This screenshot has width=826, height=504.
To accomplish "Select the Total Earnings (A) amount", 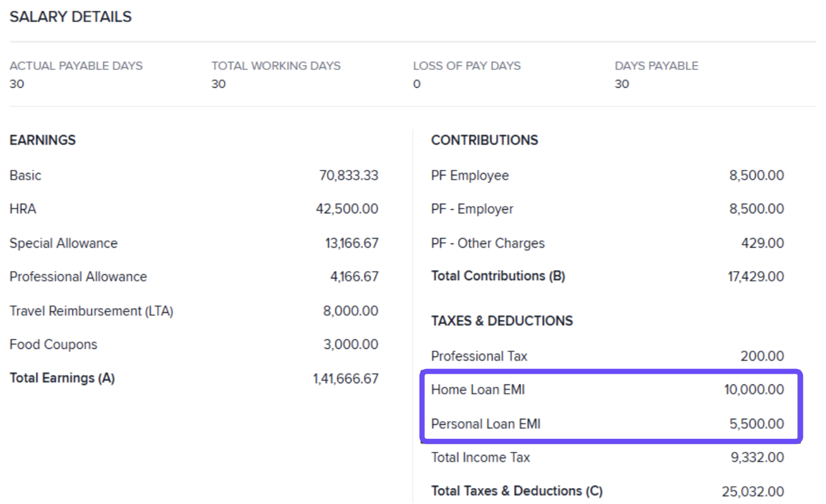I will (x=345, y=378).
